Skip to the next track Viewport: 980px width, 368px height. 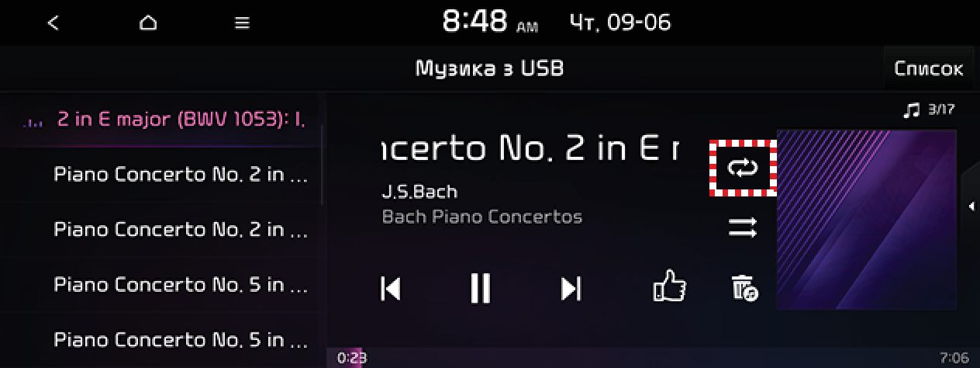pos(571,288)
